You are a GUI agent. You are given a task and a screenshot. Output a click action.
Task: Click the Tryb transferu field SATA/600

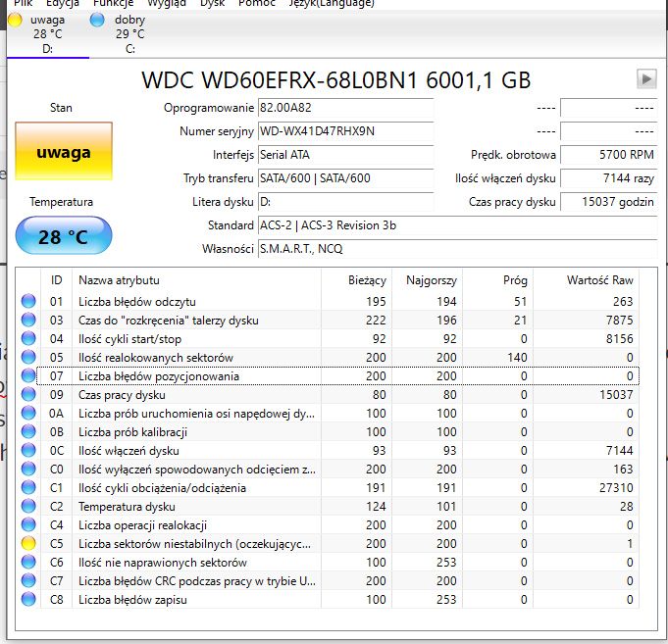345,178
